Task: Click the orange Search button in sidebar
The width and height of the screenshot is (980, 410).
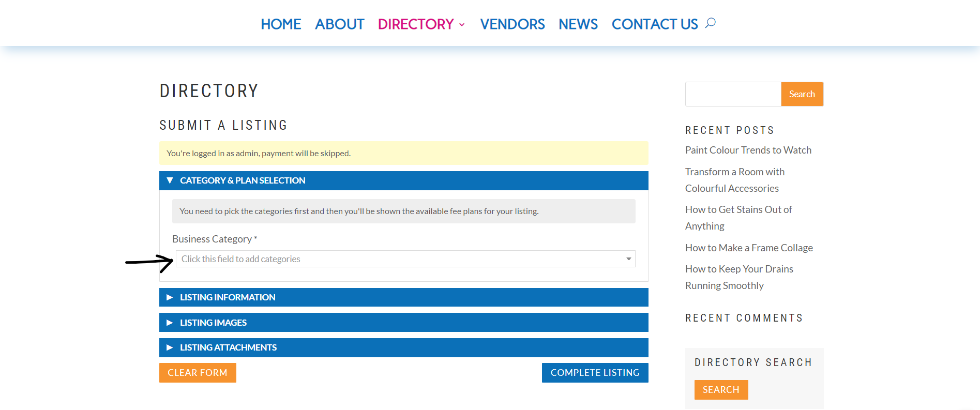Action: coord(802,94)
